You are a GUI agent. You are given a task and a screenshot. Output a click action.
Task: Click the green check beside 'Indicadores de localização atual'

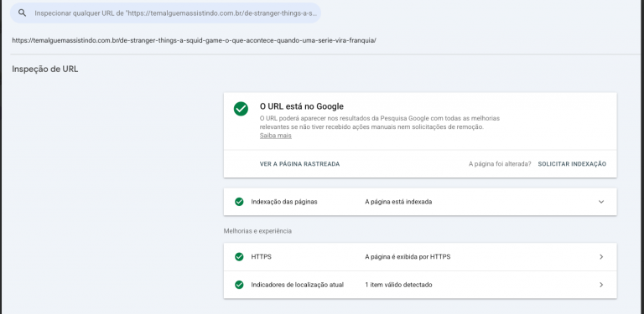tap(239, 285)
